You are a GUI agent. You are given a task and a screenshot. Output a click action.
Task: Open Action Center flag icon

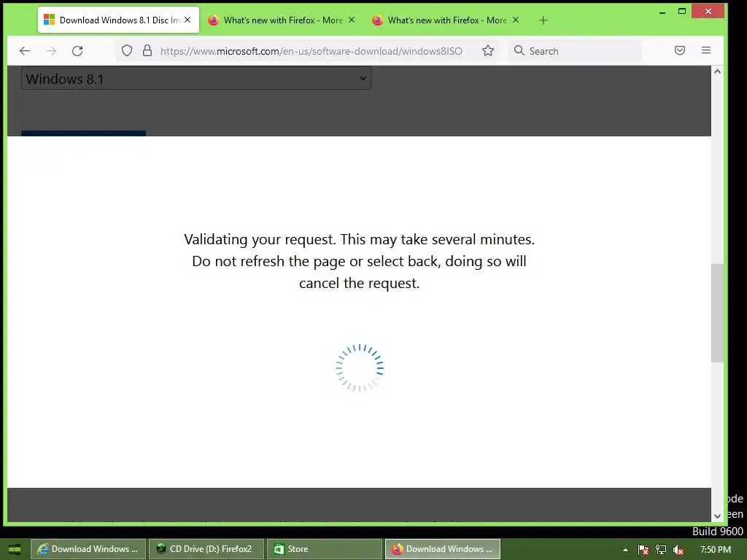tap(643, 550)
